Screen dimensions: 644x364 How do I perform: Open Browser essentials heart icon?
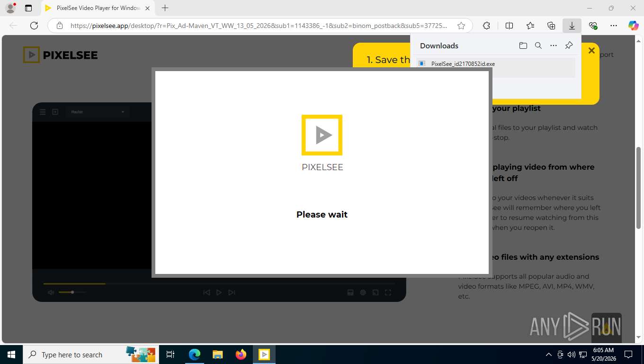(x=593, y=26)
